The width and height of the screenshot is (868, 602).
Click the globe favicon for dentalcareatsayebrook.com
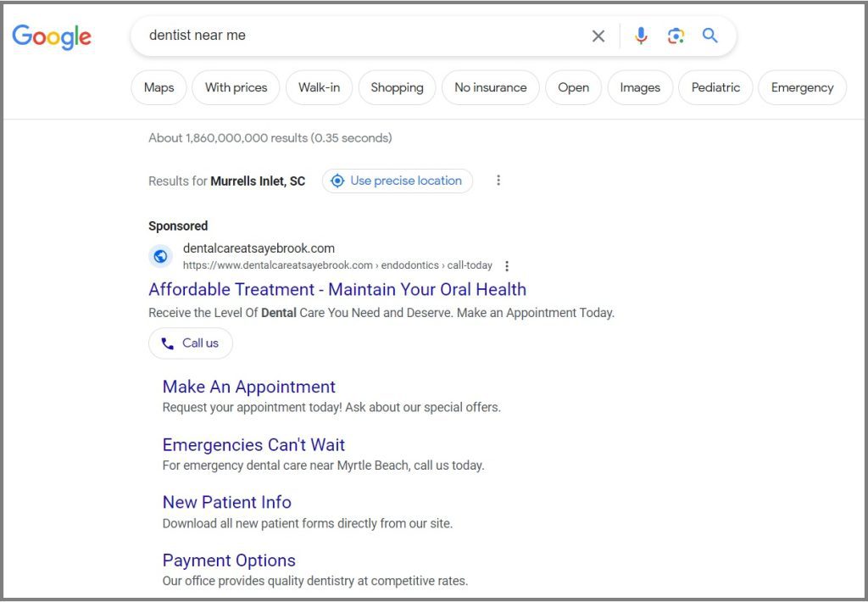tap(160, 256)
